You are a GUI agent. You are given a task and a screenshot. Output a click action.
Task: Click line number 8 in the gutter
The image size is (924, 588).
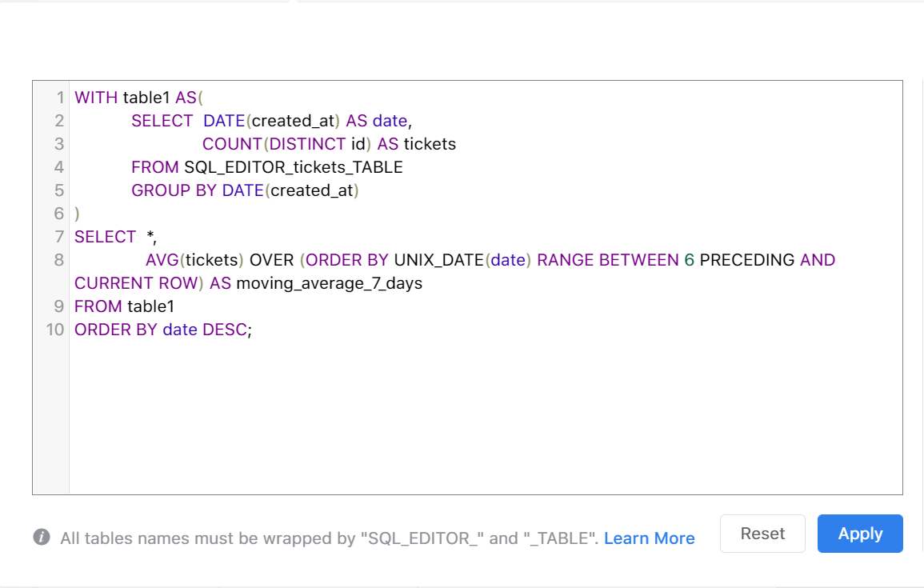coord(59,260)
